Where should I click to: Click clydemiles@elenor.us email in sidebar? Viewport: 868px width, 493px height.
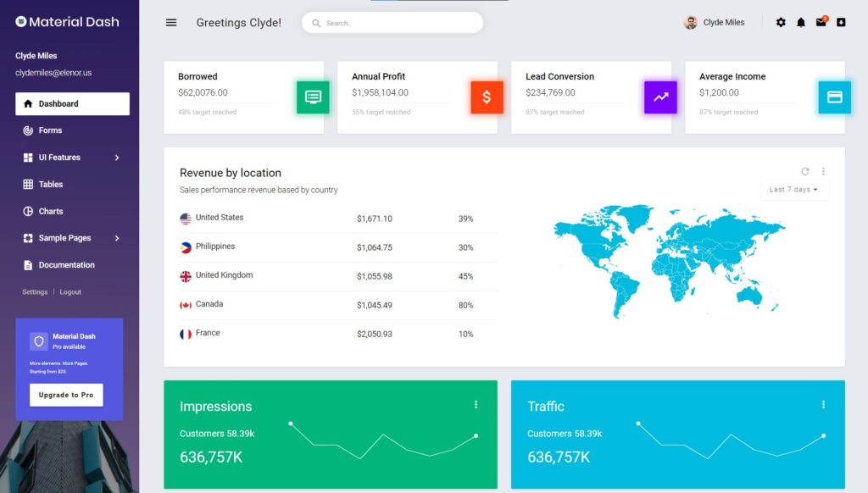53,73
